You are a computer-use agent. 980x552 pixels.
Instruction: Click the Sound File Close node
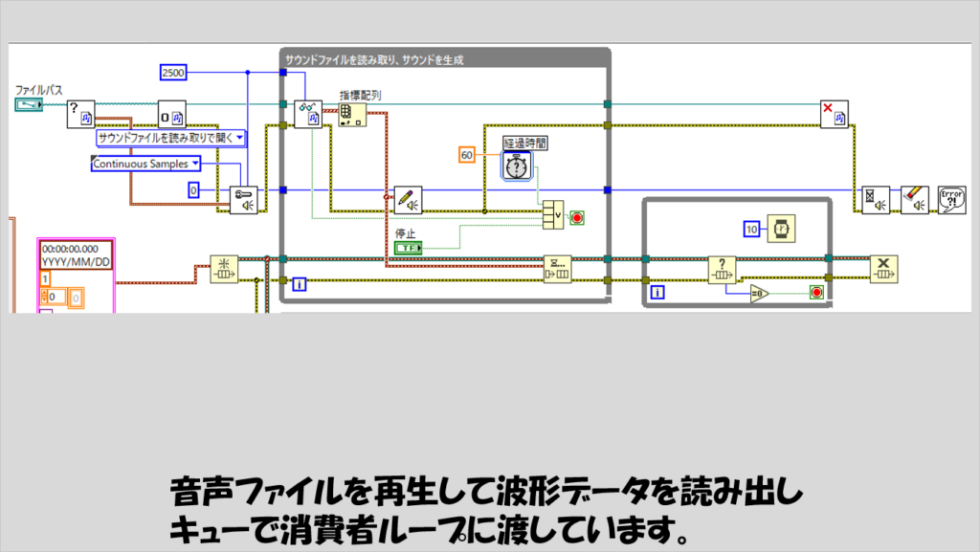coord(835,115)
